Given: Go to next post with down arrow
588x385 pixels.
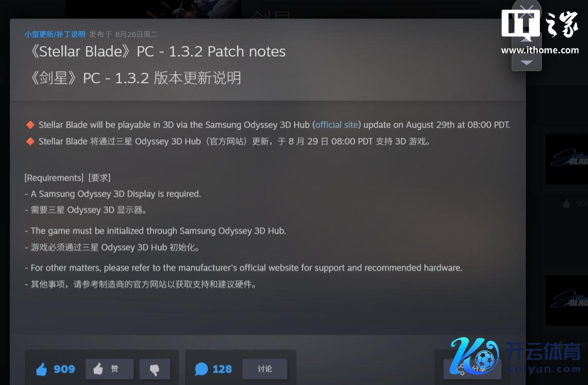Looking at the screenshot, I should coord(527,62).
